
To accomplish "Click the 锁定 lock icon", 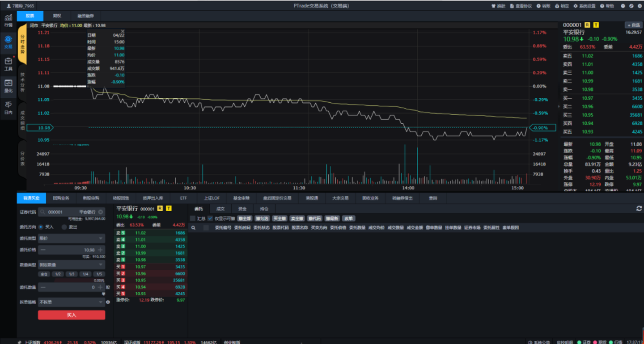I will [x=557, y=6].
